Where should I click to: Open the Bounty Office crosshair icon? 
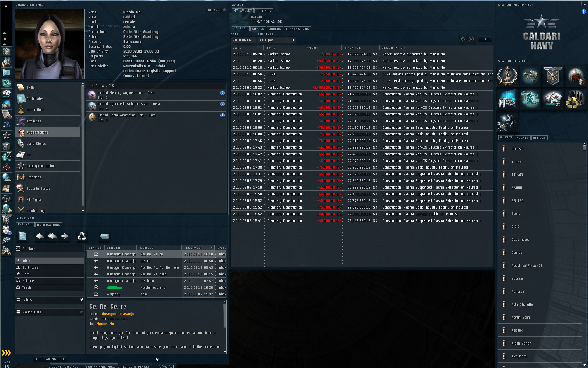point(575,76)
